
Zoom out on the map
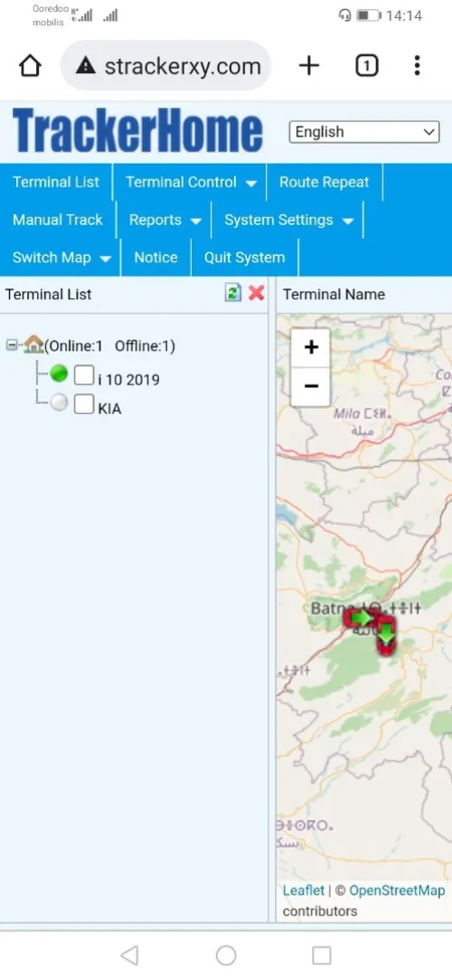(x=311, y=386)
